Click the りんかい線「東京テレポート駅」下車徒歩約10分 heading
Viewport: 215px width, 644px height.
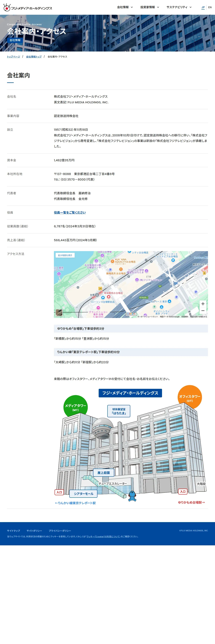[131, 352]
